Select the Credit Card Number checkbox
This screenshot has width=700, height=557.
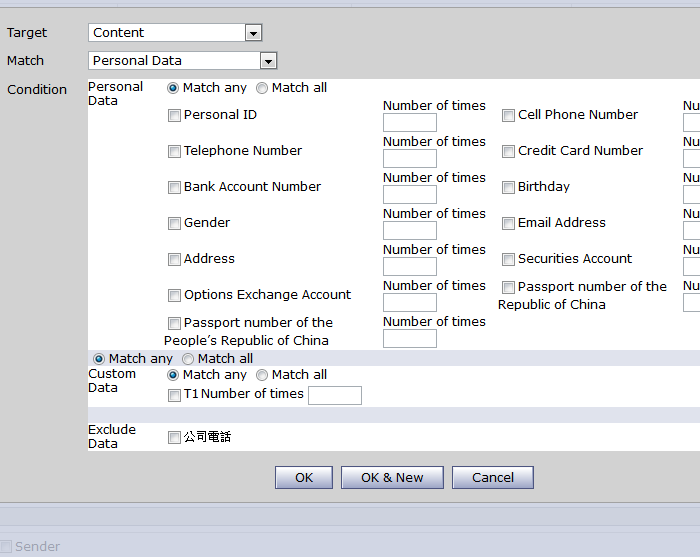click(x=509, y=151)
